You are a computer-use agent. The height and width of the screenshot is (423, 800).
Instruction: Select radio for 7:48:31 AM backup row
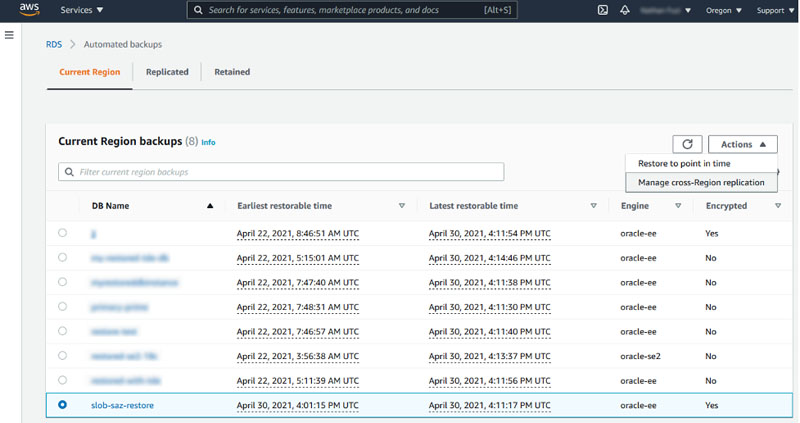(x=62, y=306)
